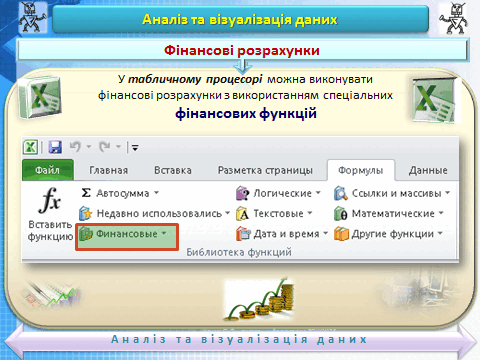The image size is (480, 360).
Task: Click the Финансовые book icon
Action: 86,234
